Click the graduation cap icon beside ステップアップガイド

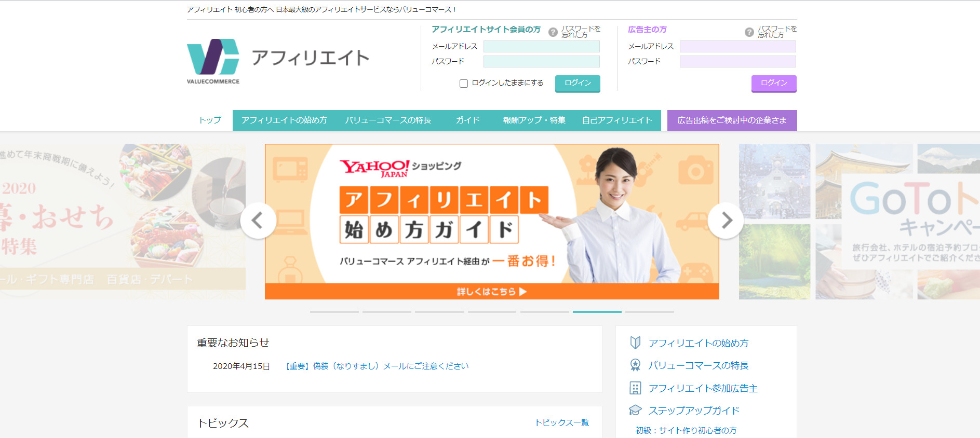coord(635,410)
